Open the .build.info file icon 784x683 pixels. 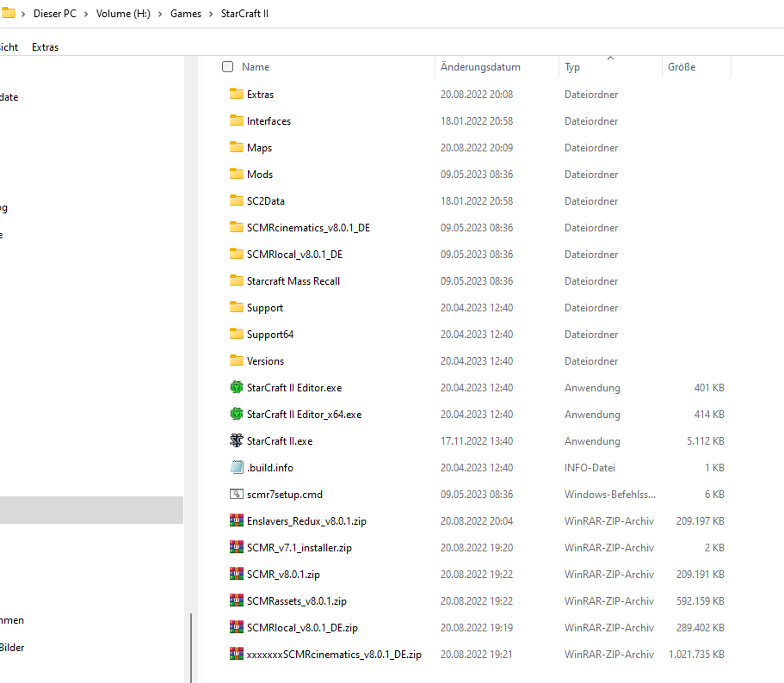pos(236,467)
